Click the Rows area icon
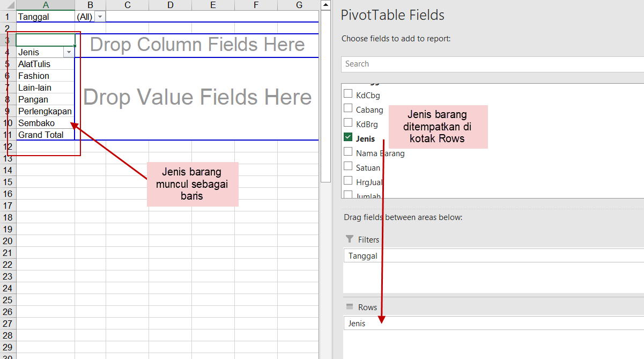 (350, 307)
